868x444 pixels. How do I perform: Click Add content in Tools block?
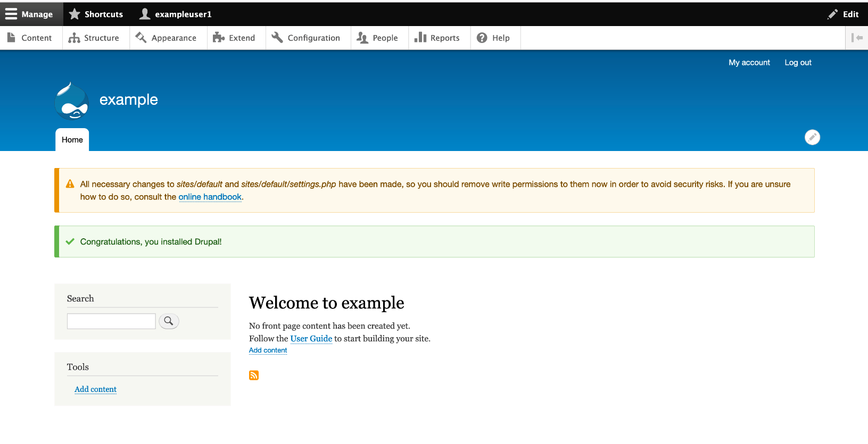[x=96, y=389]
